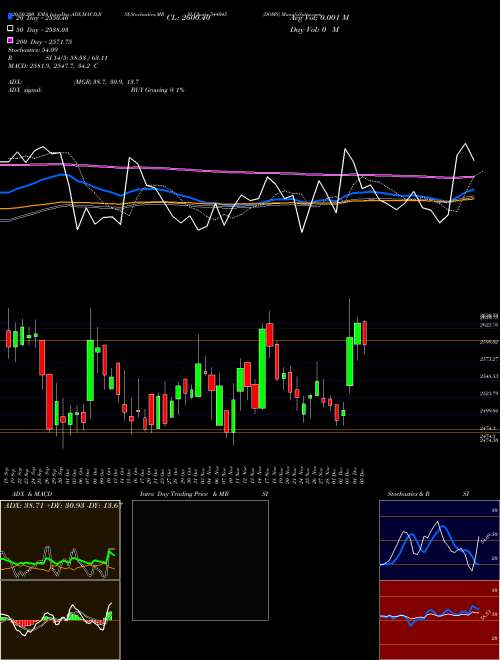Click the 'ADX: 38.71 +DY: 30.93 -DY: 13.67' readout
Image resolution: width=500 pixels, height=660 pixels.
click(63, 504)
